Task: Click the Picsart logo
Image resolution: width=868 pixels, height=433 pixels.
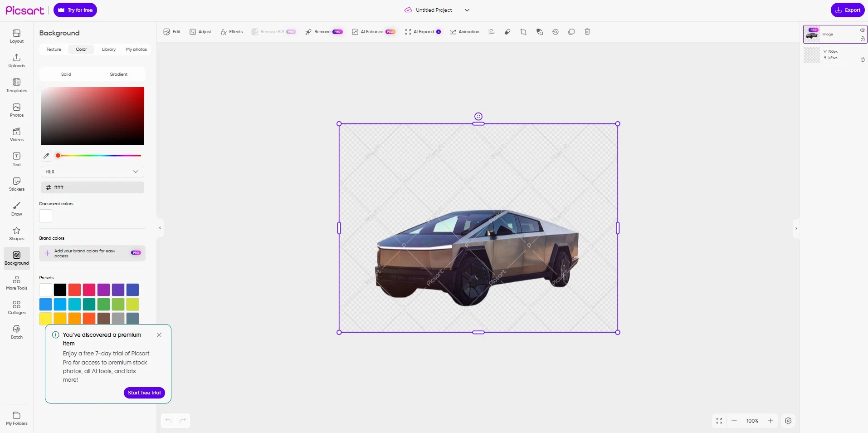Action: tap(25, 10)
